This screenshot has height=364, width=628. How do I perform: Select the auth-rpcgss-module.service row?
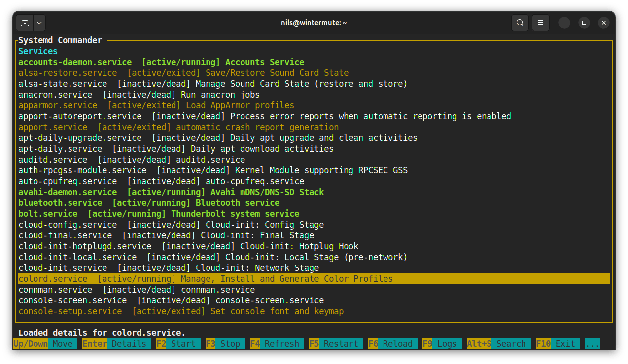point(314,170)
